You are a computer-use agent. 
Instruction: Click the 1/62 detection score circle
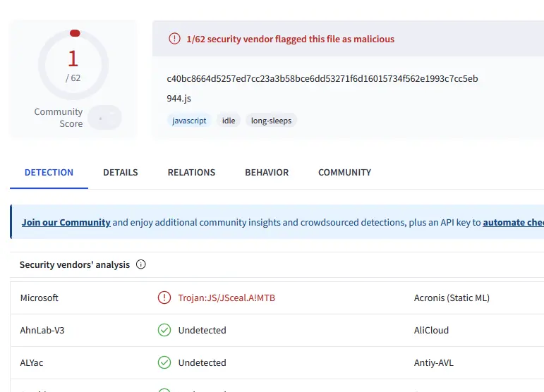coord(73,65)
